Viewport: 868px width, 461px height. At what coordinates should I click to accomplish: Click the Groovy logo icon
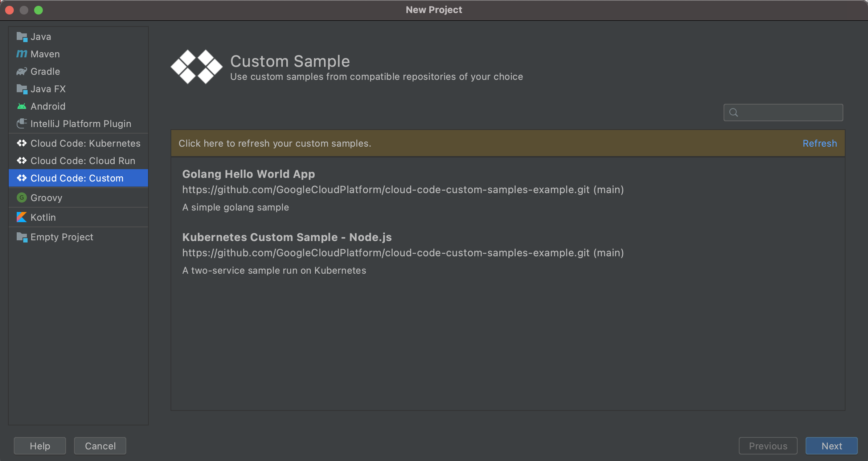[x=21, y=197]
